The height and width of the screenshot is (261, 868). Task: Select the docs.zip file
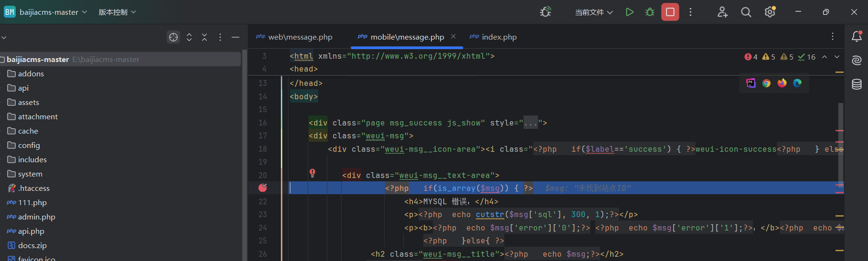[x=32, y=245]
